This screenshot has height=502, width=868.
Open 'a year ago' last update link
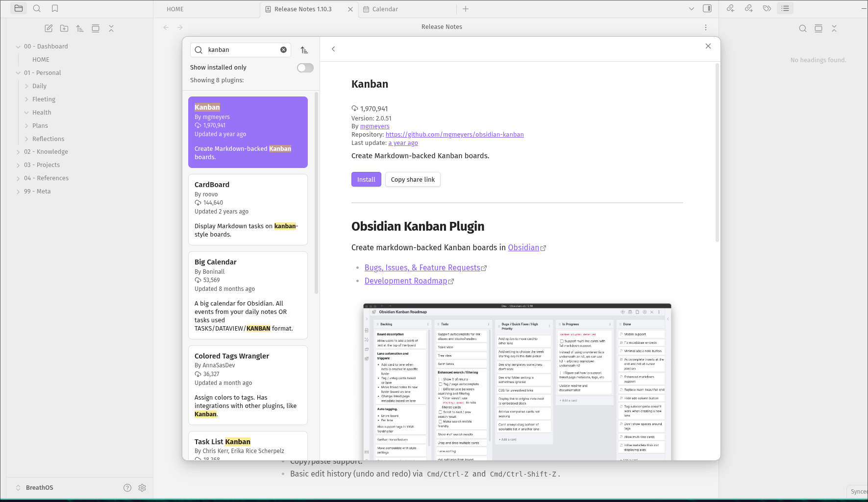(403, 143)
